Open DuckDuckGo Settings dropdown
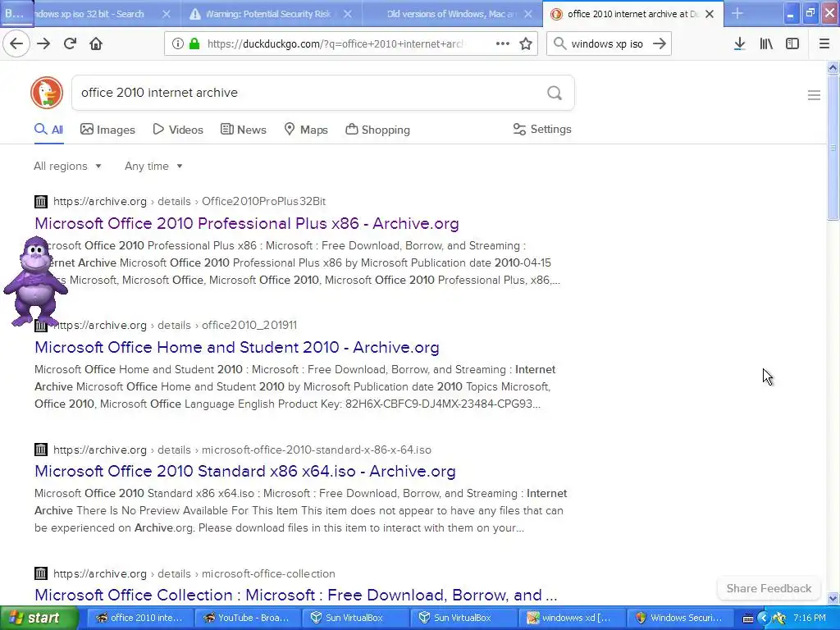This screenshot has width=840, height=630. (x=542, y=129)
